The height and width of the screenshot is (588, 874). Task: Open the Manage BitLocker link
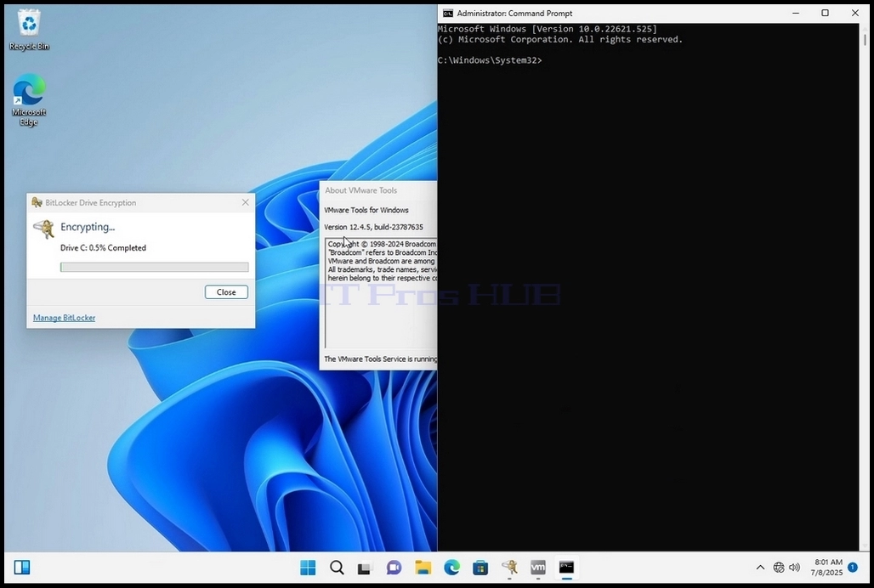(64, 318)
